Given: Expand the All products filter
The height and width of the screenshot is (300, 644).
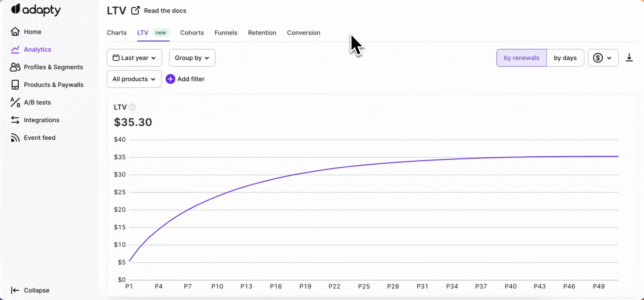Looking at the screenshot, I should [134, 79].
